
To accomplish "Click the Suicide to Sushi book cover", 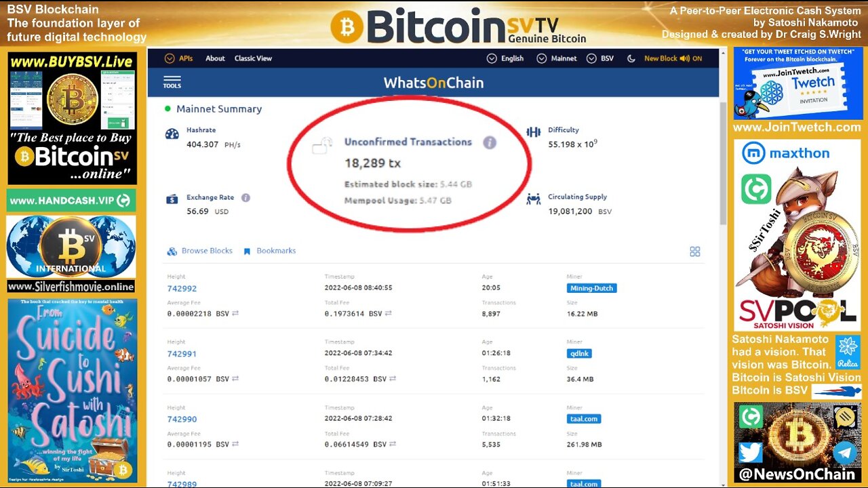I will 72,390.
